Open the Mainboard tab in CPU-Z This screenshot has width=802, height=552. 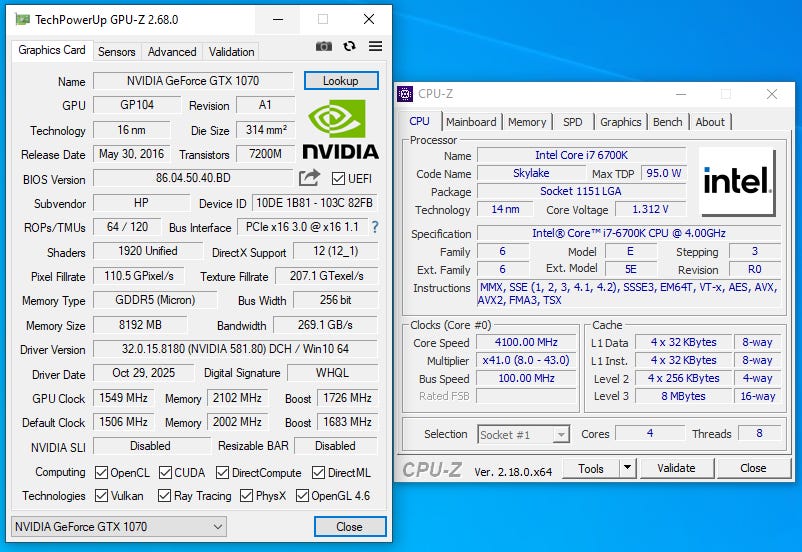pos(471,122)
